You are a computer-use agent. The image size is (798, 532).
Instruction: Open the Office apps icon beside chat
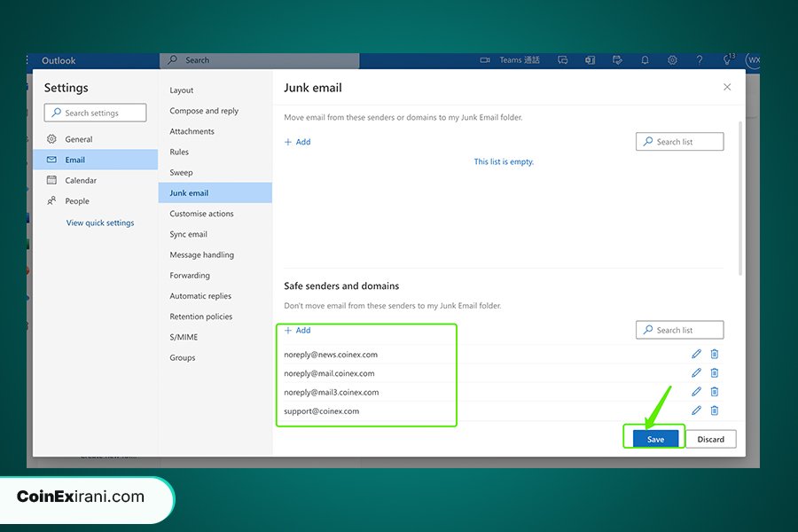(x=590, y=60)
